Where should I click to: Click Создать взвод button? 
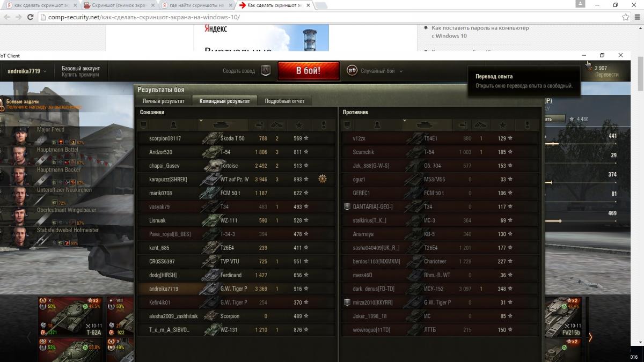coord(239,71)
